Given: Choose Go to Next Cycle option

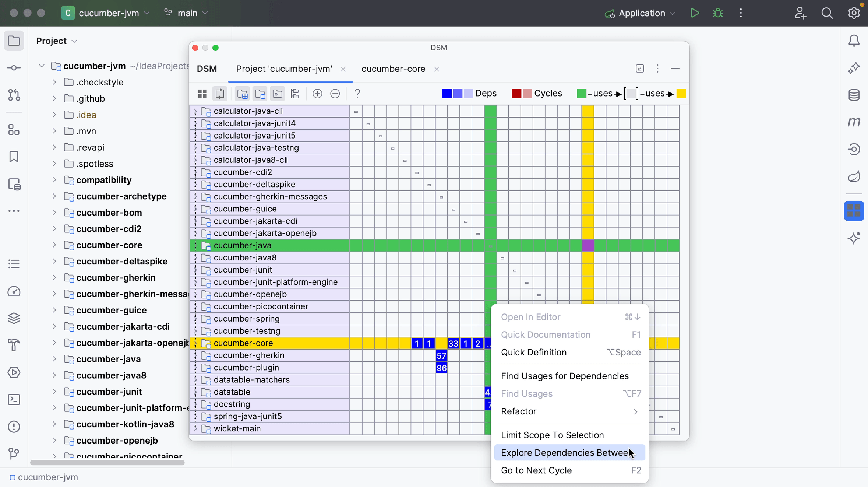Looking at the screenshot, I should [x=536, y=470].
